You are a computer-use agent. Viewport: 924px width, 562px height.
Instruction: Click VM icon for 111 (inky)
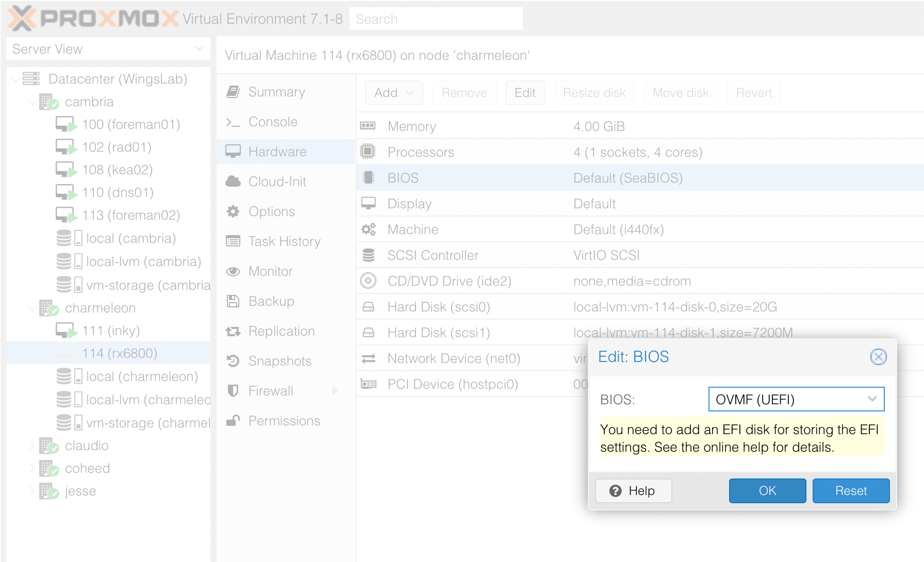pos(67,330)
